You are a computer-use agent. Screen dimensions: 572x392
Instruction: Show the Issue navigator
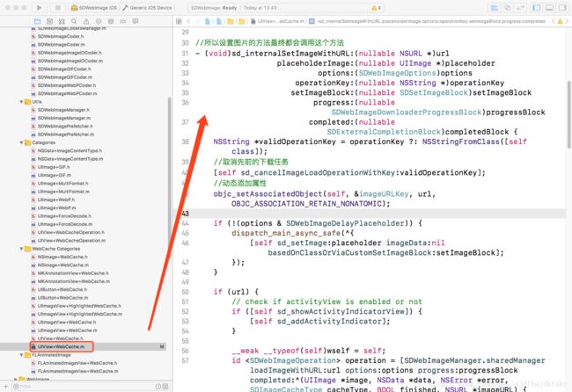click(x=86, y=21)
